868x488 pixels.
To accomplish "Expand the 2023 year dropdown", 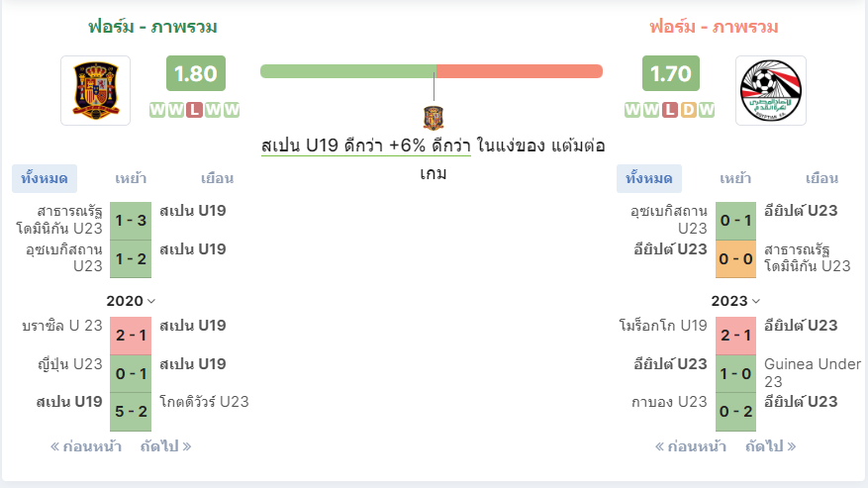I will [735, 301].
